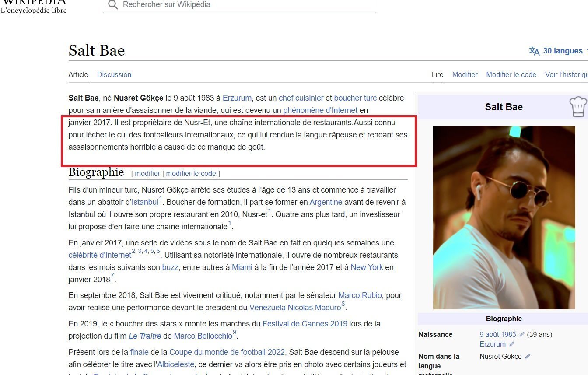Open the 30 langues language dropdown
Screen dimensions: 588x375
(563, 51)
